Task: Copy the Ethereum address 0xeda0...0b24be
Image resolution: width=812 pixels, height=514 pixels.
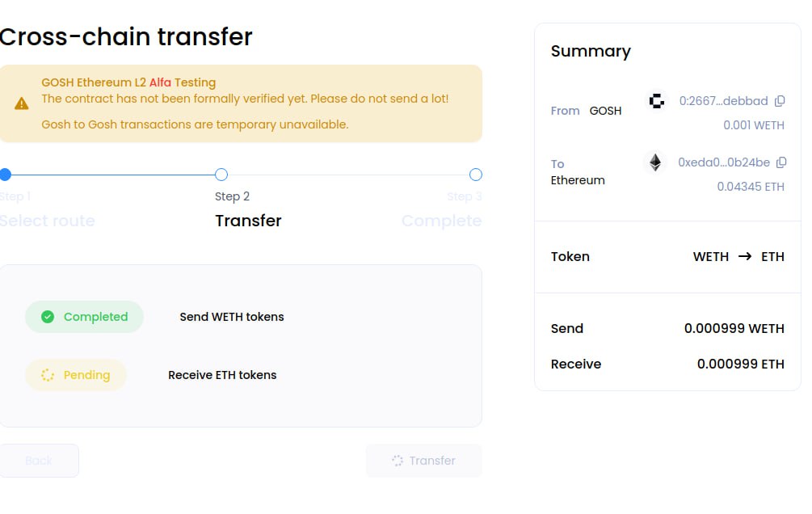Action: point(781,162)
